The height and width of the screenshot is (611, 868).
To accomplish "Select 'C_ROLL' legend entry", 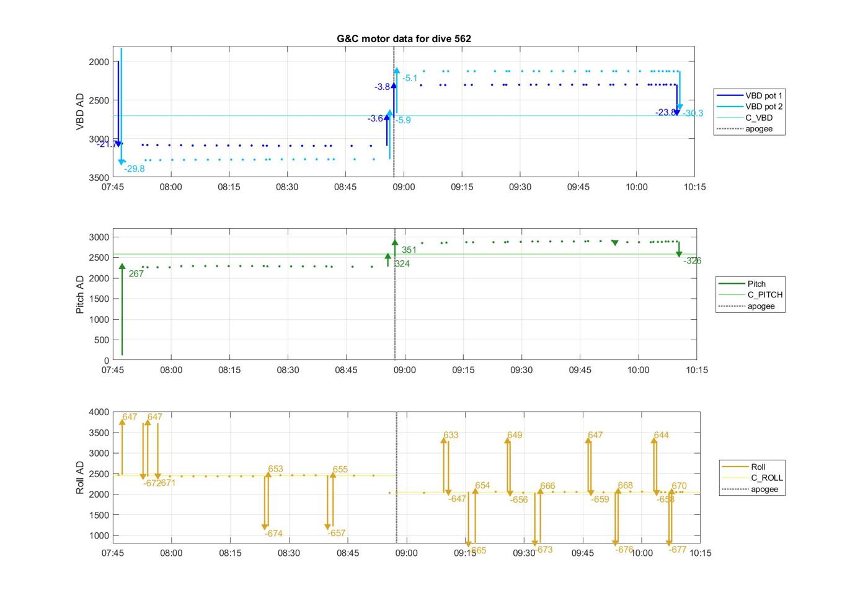I will tap(753, 478).
